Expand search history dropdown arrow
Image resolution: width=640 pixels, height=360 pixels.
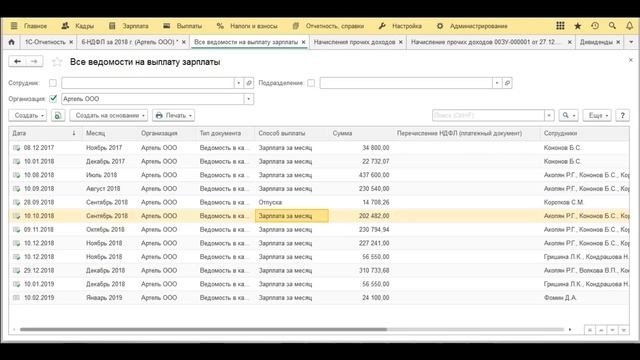(549, 116)
